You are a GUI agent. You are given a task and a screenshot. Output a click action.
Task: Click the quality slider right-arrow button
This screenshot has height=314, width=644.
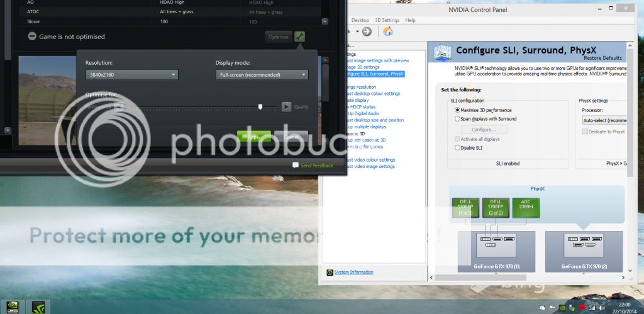click(286, 106)
